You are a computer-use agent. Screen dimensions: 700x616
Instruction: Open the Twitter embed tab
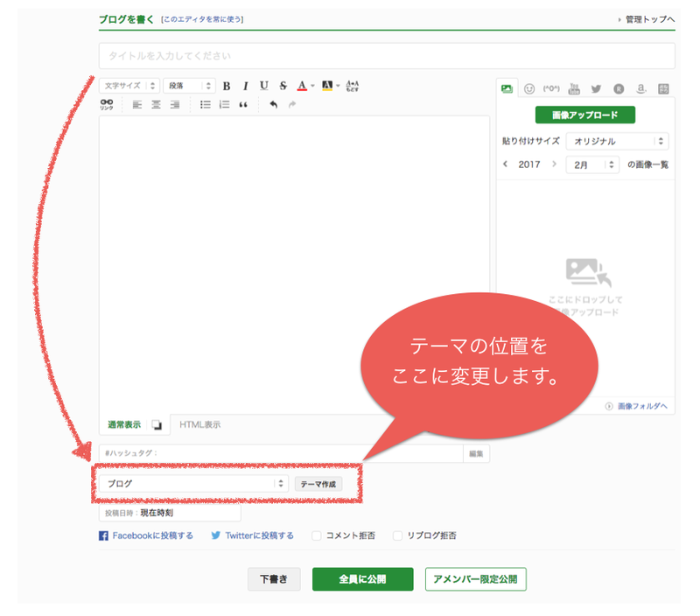[x=596, y=89]
